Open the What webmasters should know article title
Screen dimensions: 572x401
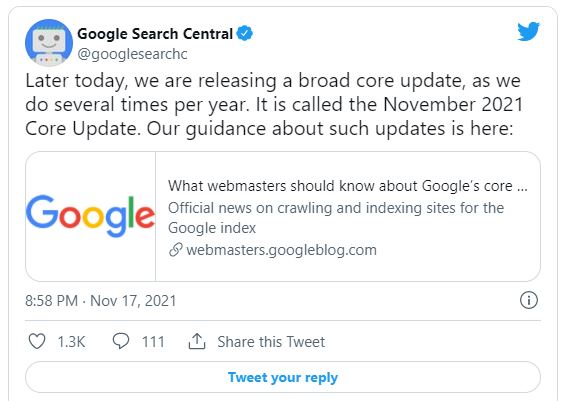pyautogui.click(x=348, y=186)
